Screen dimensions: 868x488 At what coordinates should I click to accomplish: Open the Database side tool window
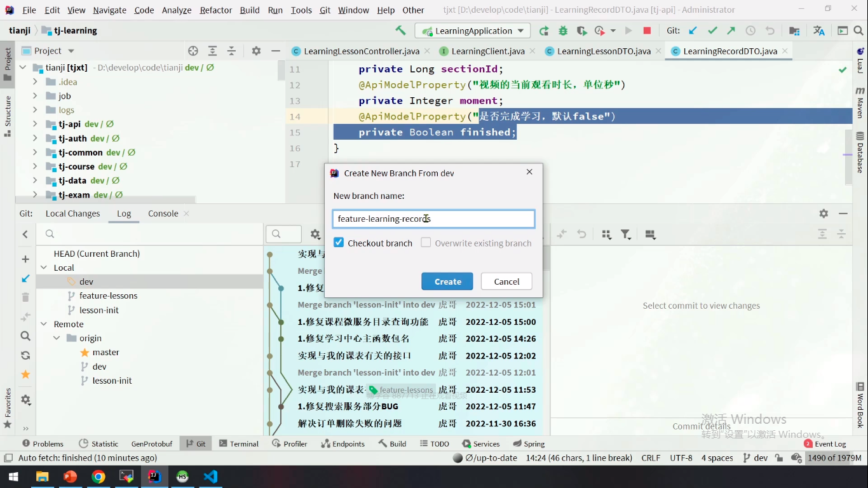(860, 152)
